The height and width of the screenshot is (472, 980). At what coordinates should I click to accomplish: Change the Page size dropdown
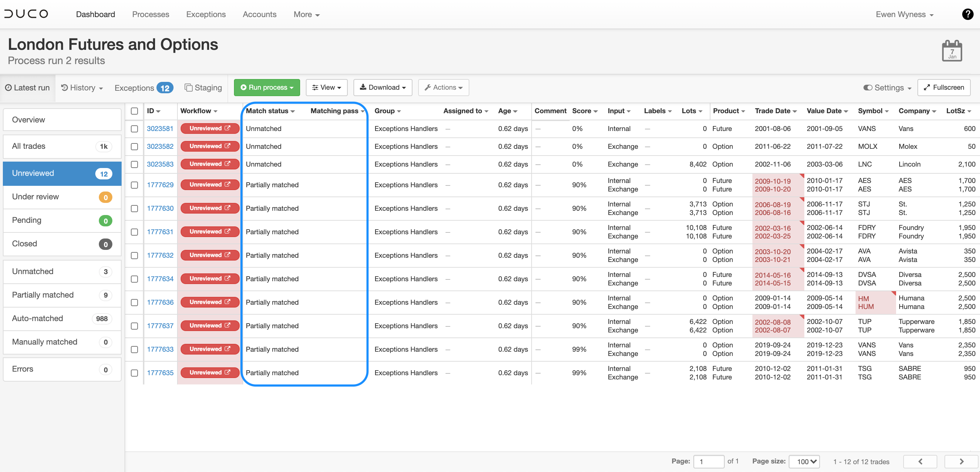pos(804,461)
